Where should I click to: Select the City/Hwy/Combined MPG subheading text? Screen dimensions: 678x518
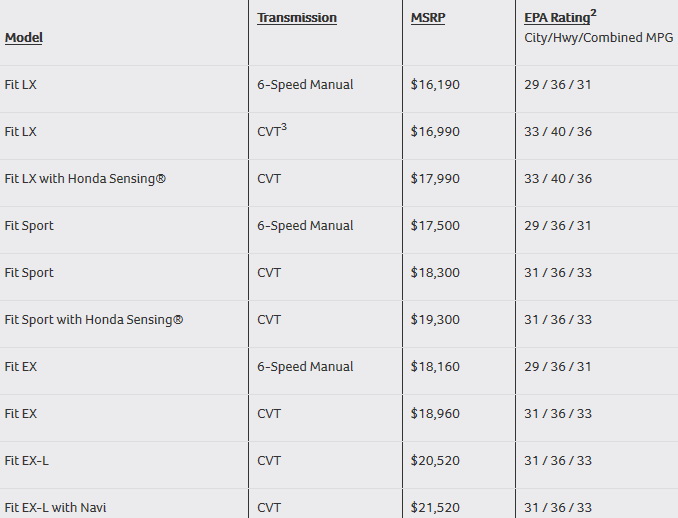(x=598, y=38)
